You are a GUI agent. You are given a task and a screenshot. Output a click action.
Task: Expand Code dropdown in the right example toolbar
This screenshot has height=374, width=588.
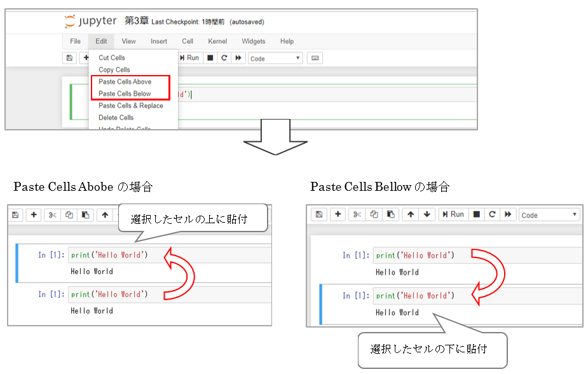[x=549, y=215]
